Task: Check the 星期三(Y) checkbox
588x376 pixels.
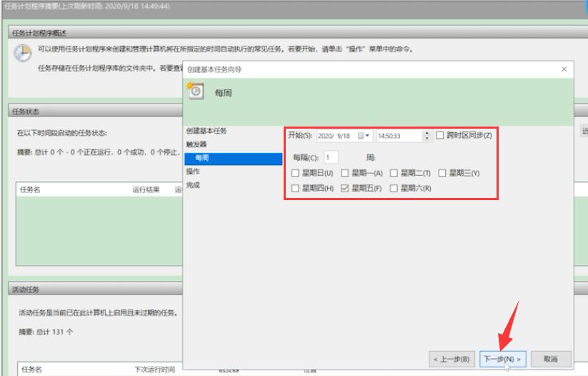Action: (442, 173)
